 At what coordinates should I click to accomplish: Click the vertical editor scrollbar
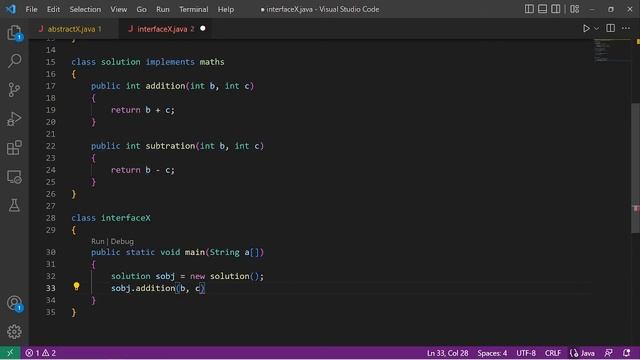(x=636, y=168)
